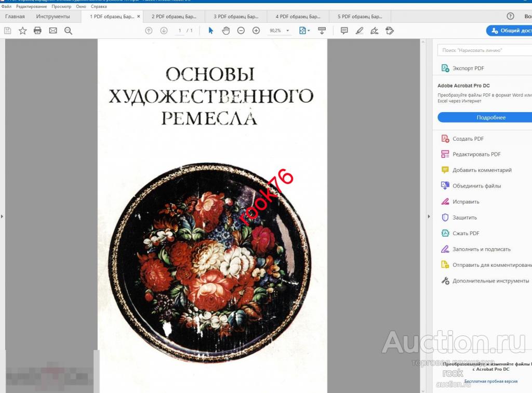The image size is (532, 393).
Task: Add a sticky note comment icon
Action: click(344, 31)
